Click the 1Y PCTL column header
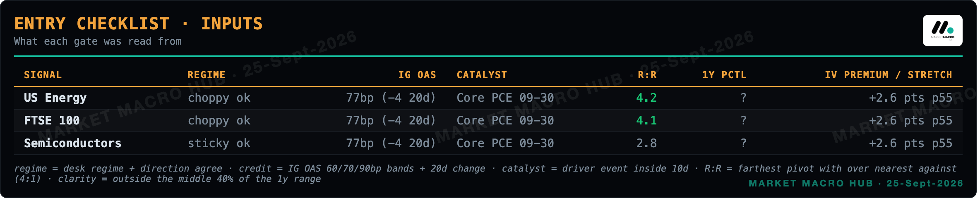The height and width of the screenshot is (215, 980). (724, 75)
